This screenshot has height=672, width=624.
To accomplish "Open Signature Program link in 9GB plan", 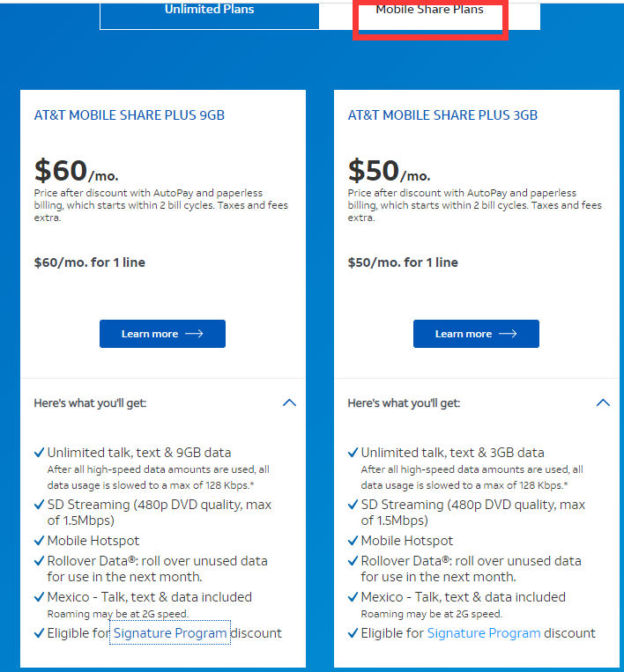I will (x=170, y=633).
